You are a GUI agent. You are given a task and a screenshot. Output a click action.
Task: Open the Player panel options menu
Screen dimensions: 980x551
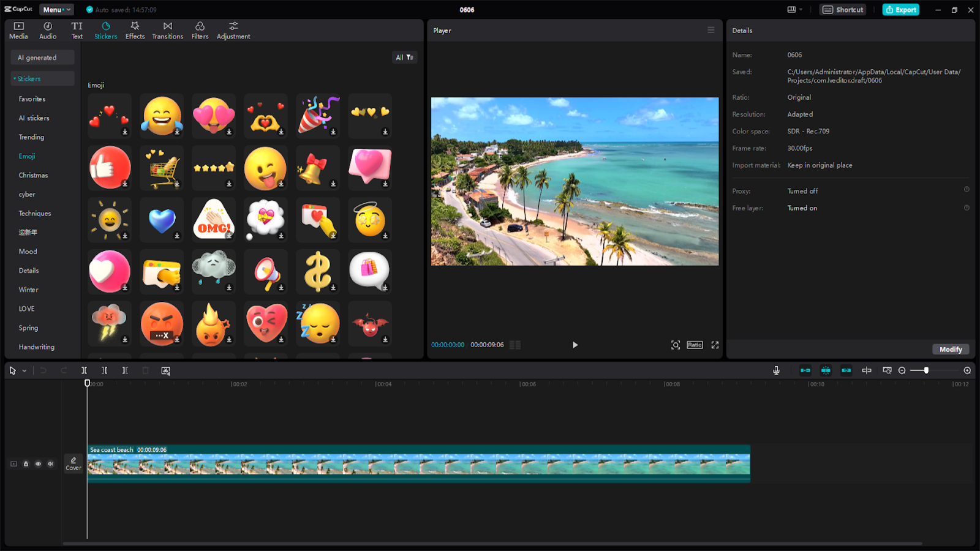point(710,30)
